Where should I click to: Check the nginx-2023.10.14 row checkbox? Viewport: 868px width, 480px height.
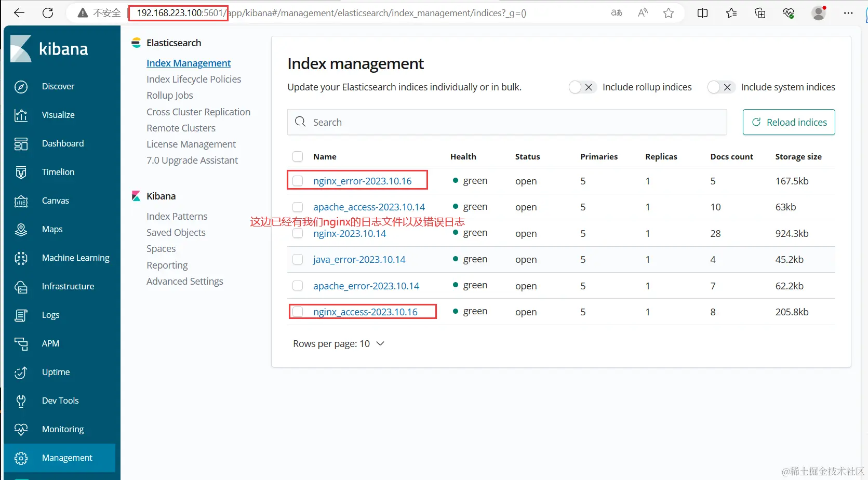[298, 233]
